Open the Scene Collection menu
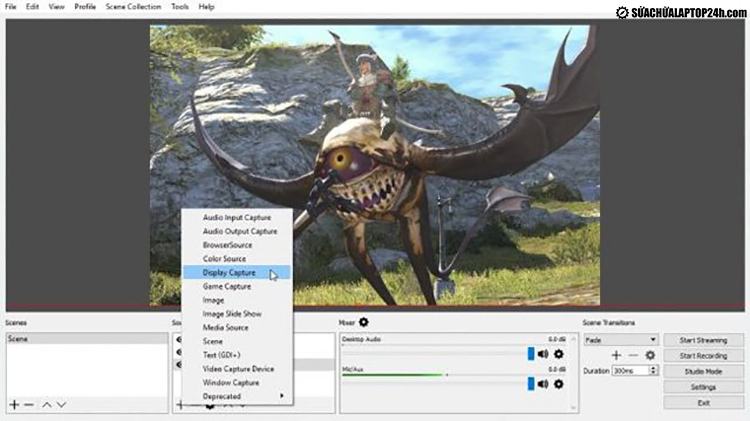Image resolution: width=750 pixels, height=421 pixels. 133,7
